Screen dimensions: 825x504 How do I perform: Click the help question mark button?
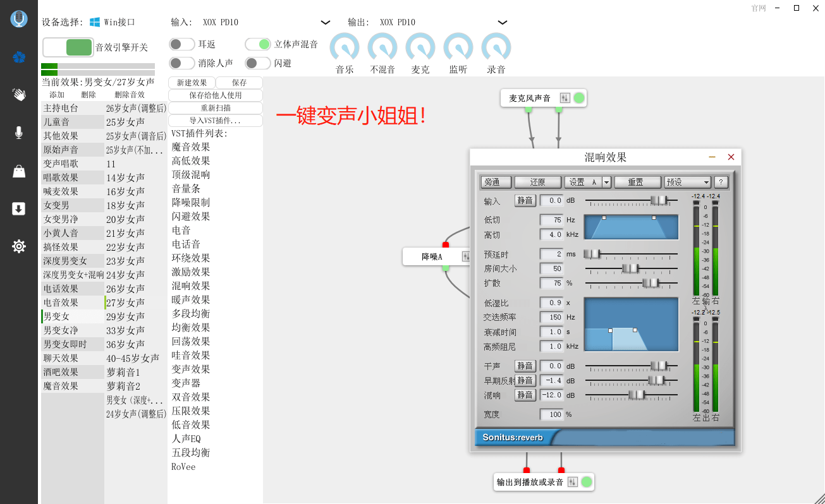(721, 182)
